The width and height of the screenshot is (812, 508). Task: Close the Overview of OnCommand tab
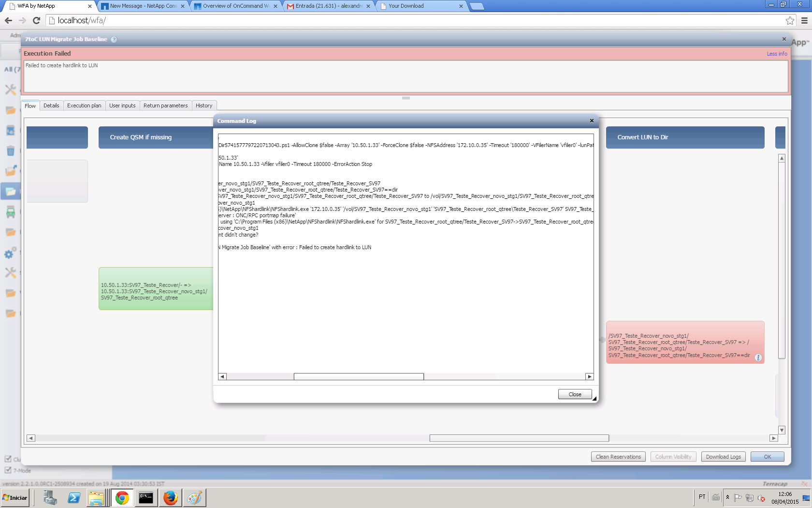pos(275,6)
